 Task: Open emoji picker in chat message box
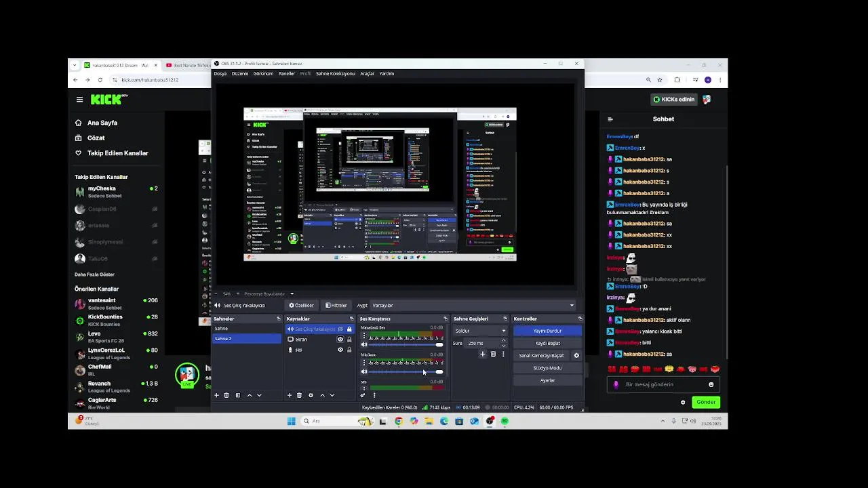711,384
